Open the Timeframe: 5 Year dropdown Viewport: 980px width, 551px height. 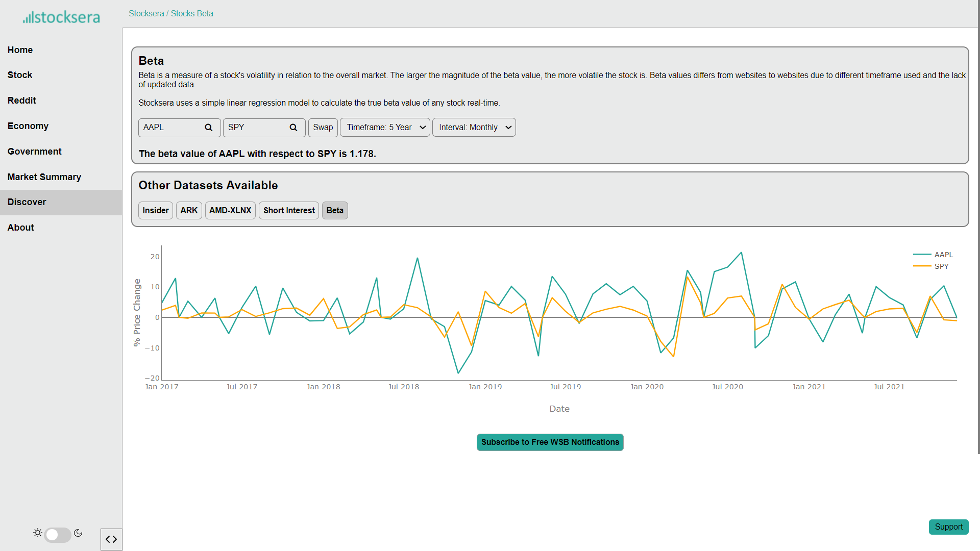(385, 128)
